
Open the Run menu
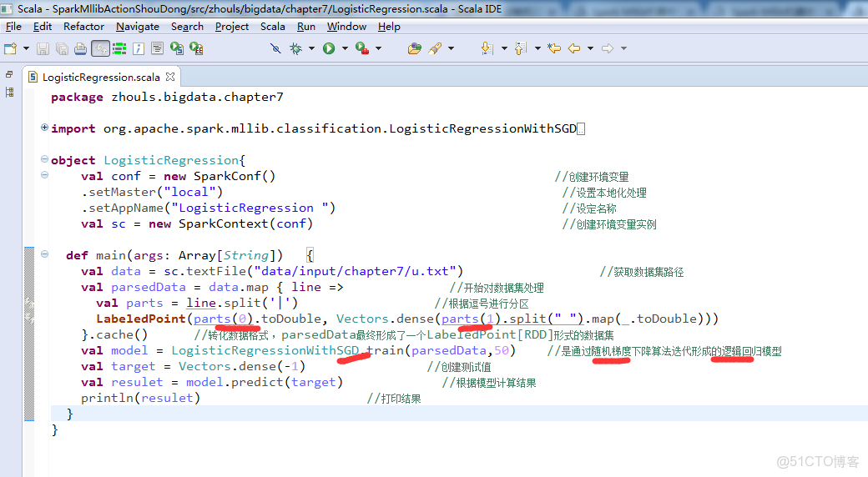pyautogui.click(x=306, y=27)
